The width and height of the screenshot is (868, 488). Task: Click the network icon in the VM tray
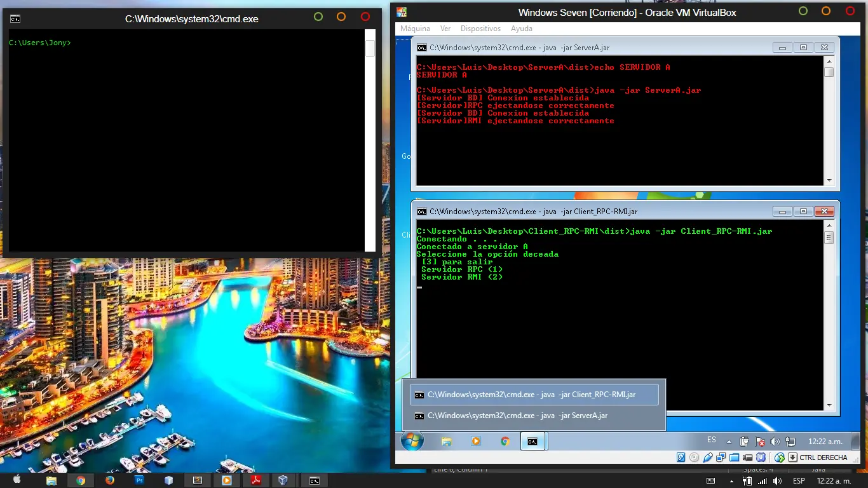click(x=790, y=441)
